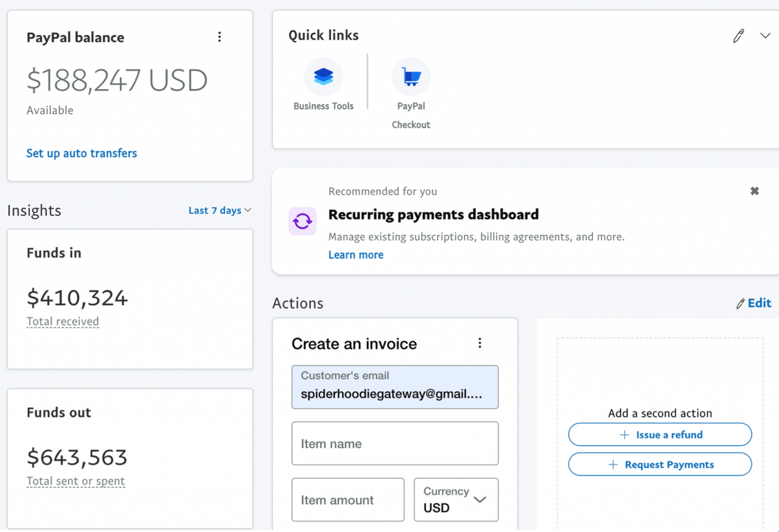This screenshot has width=779, height=532.
Task: Click the Total received label
Action: pyautogui.click(x=63, y=321)
